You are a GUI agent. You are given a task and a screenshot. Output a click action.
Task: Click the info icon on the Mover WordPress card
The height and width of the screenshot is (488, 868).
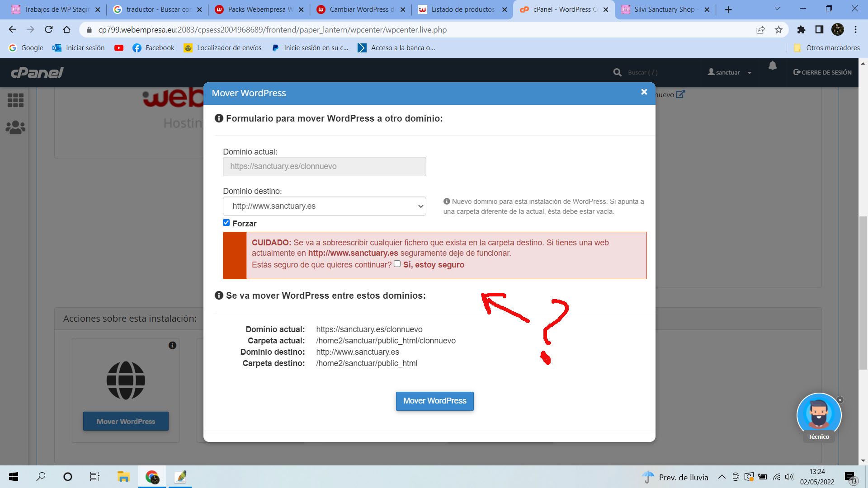click(172, 345)
